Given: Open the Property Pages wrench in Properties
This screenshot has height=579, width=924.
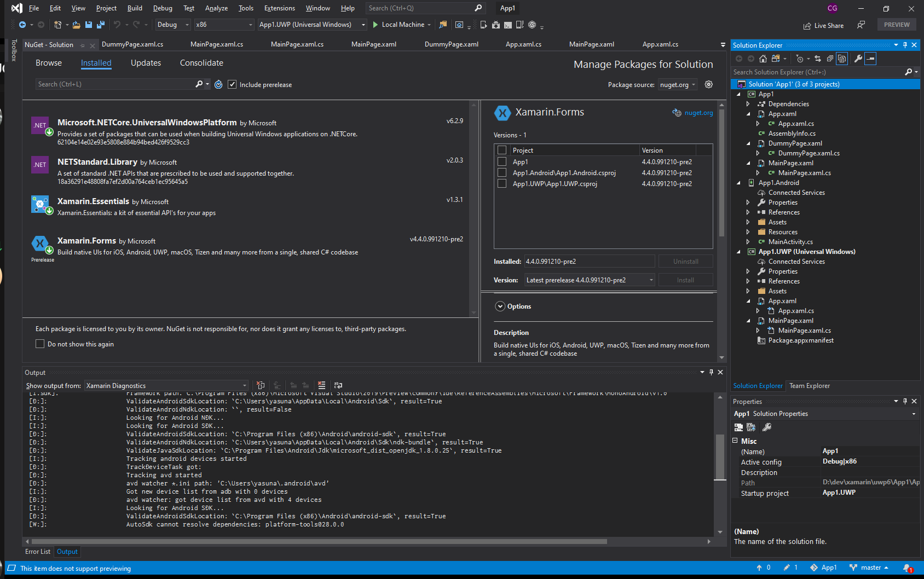Looking at the screenshot, I should click(x=767, y=427).
